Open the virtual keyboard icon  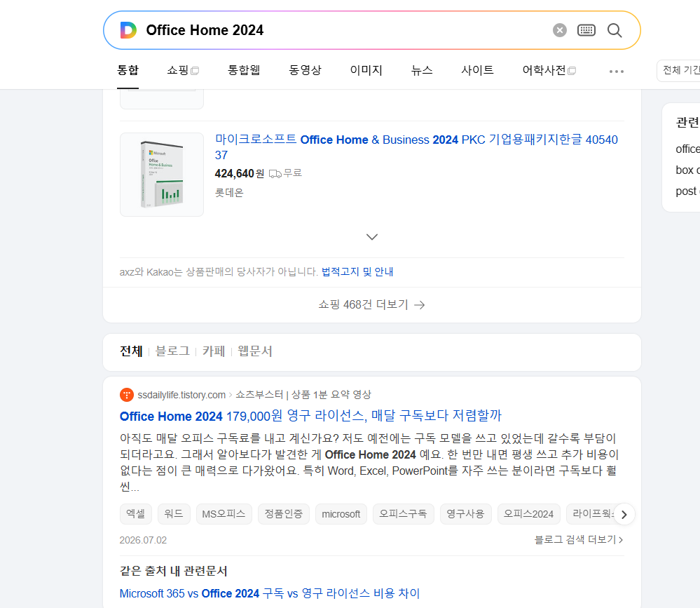point(586,30)
